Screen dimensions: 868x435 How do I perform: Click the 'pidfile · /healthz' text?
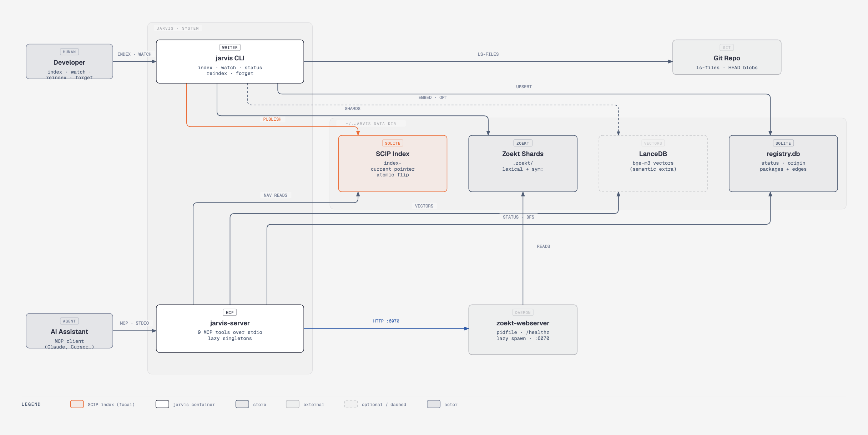coord(523,332)
